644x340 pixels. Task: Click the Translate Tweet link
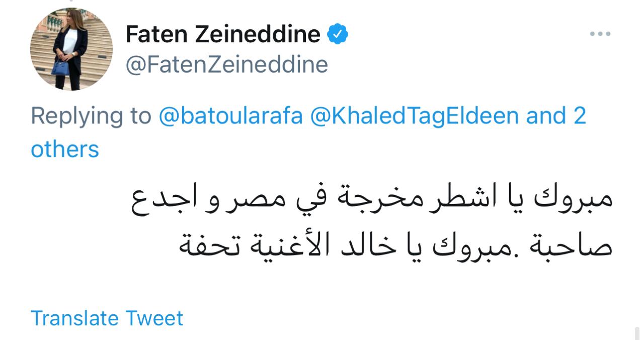click(107, 318)
